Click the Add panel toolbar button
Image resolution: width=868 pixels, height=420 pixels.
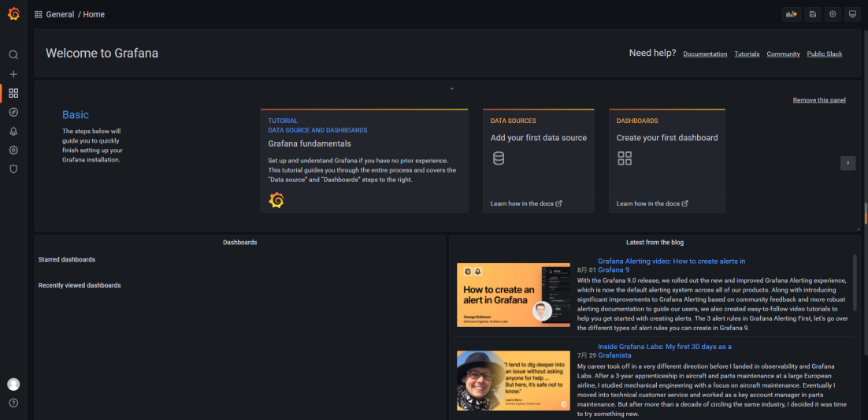pyautogui.click(x=791, y=14)
